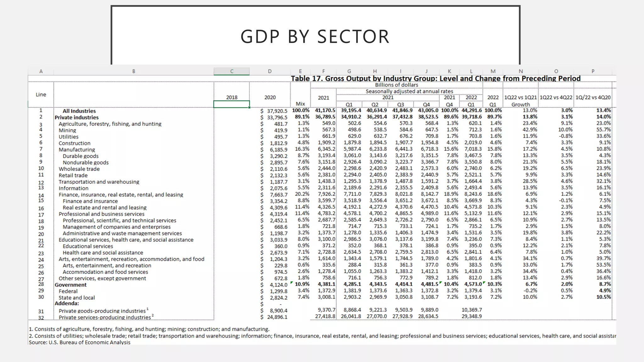Select 'Finance and insurance' row label
644x362 pixels.
[90, 201]
